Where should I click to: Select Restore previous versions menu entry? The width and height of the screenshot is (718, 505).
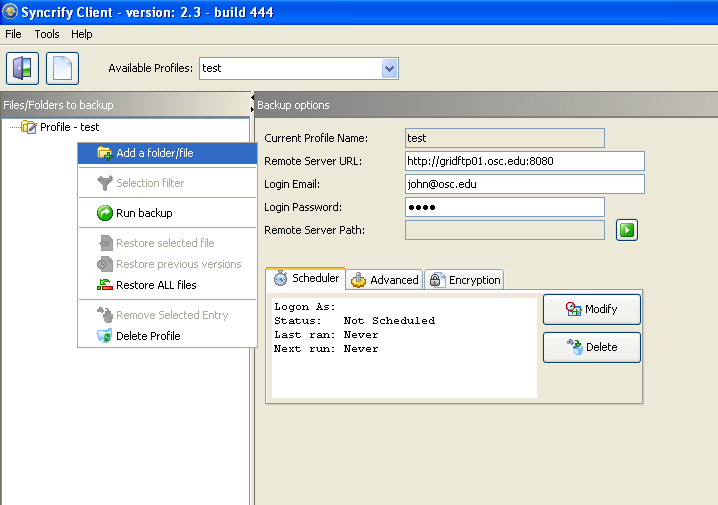tap(167, 264)
